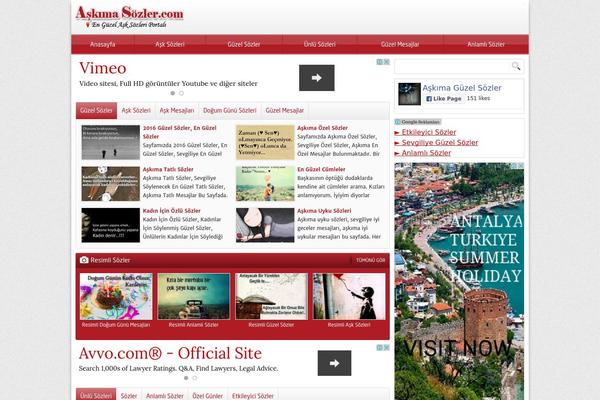Click the Facebook Like Page button
The height and width of the screenshot is (400, 600).
pos(443,98)
